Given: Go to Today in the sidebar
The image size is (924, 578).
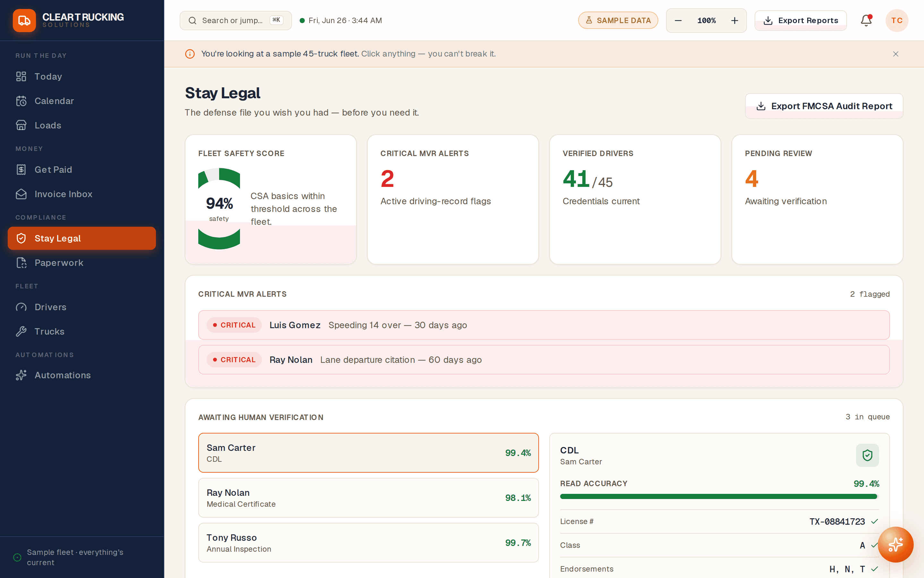Looking at the screenshot, I should 82,76.
